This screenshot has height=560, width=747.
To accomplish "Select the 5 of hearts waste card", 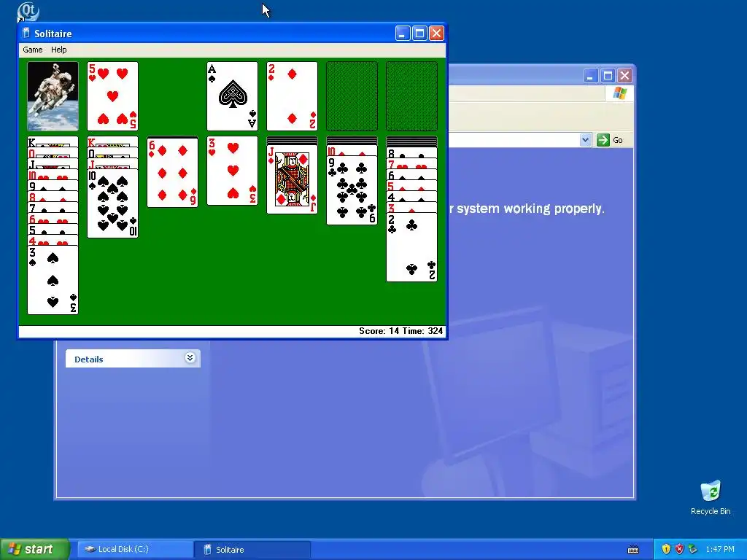I will click(x=113, y=96).
